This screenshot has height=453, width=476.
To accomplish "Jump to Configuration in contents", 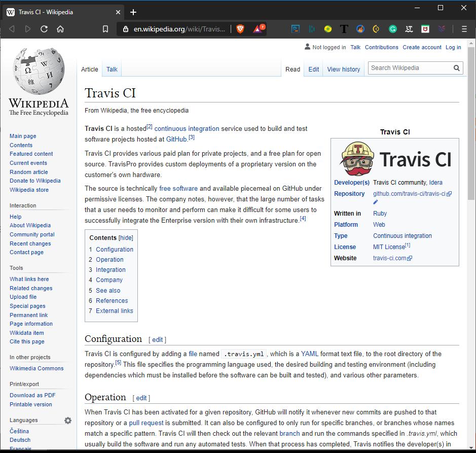I will tap(115, 250).
